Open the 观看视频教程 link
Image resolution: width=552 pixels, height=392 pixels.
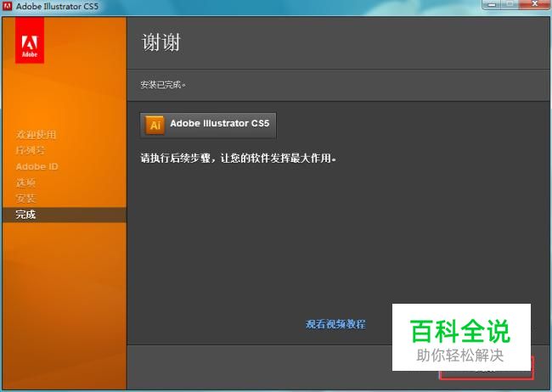point(335,324)
